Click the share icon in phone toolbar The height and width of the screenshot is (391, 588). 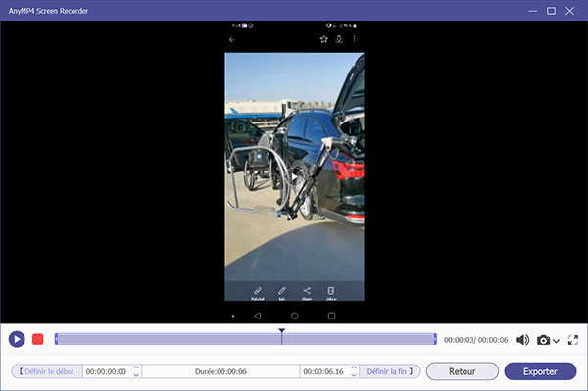[307, 292]
